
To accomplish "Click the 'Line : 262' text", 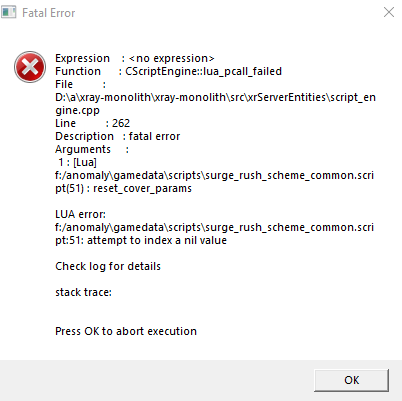I will click(92, 123).
